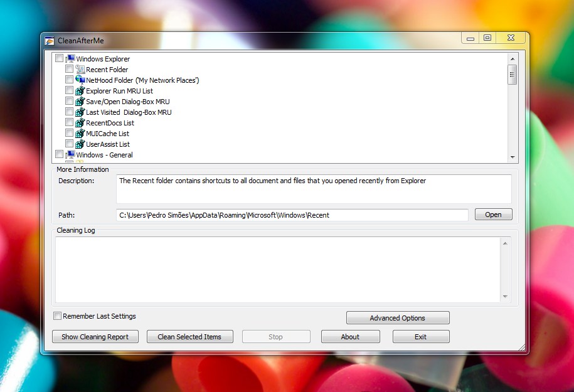Click the Last Visited Dialog-Box MRU icon
Image resolution: width=574 pixels, height=392 pixels.
pos(80,112)
